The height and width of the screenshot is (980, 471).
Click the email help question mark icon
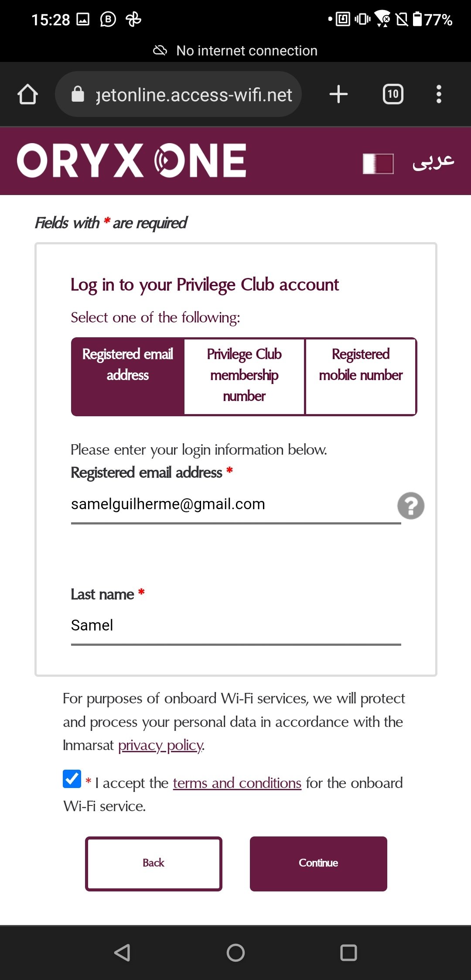point(410,506)
